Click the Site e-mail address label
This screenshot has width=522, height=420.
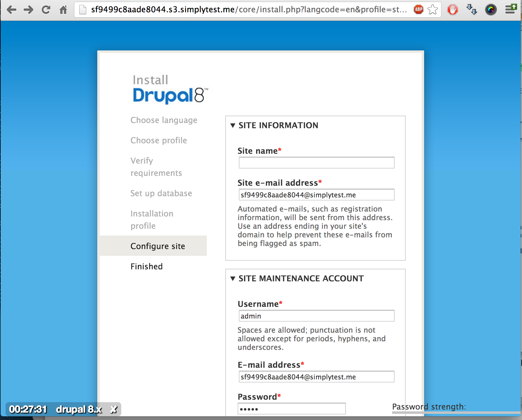click(x=278, y=183)
